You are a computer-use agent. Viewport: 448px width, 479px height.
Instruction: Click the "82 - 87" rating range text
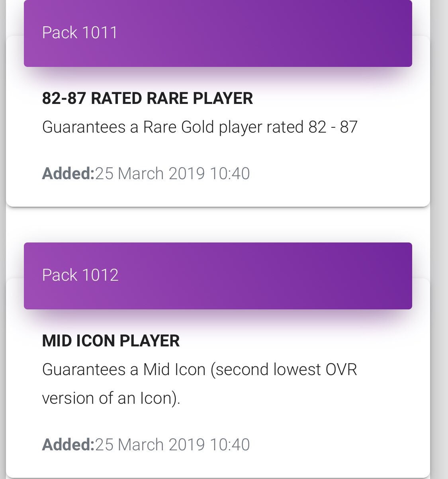pos(333,127)
